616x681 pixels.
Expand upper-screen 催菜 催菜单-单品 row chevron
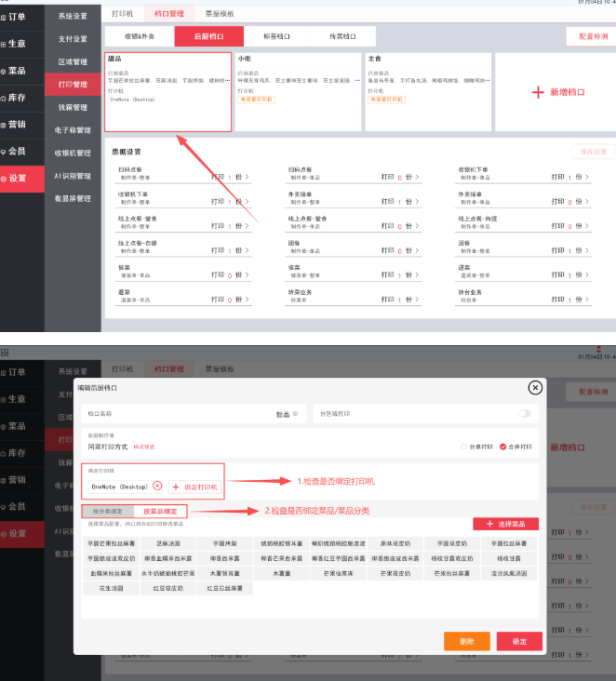tap(248, 274)
